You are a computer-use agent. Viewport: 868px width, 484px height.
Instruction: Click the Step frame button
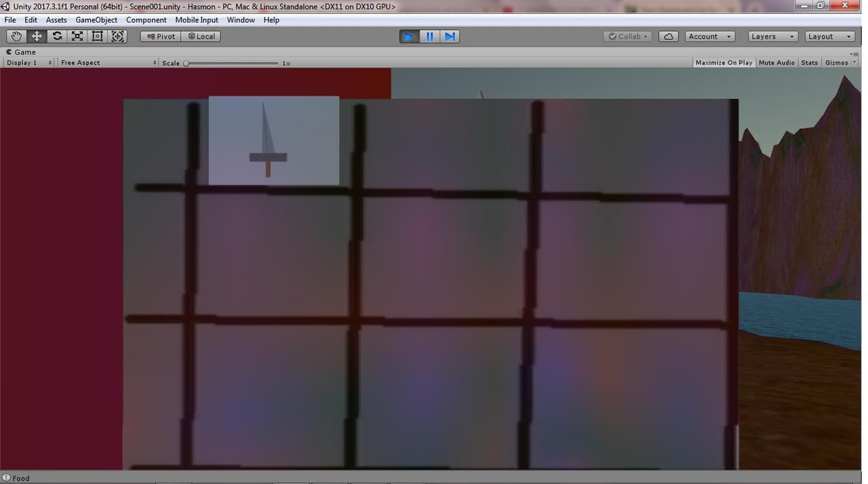coord(450,37)
